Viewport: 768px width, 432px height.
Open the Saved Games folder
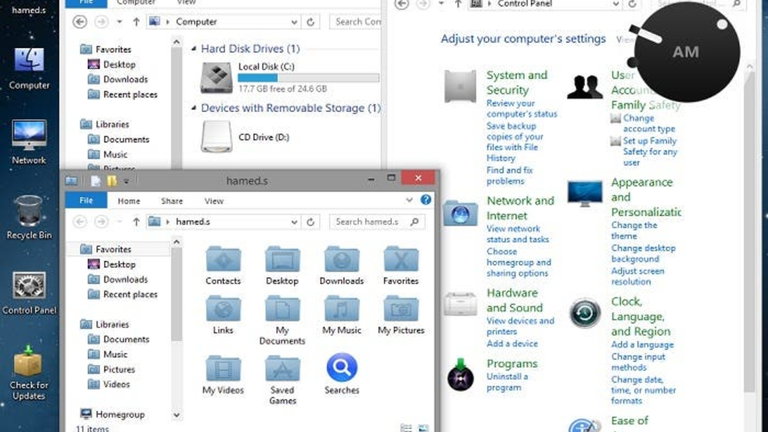pyautogui.click(x=282, y=368)
